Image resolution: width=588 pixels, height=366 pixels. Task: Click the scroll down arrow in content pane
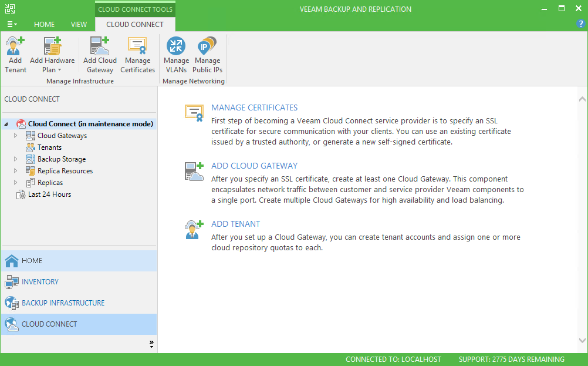click(582, 341)
